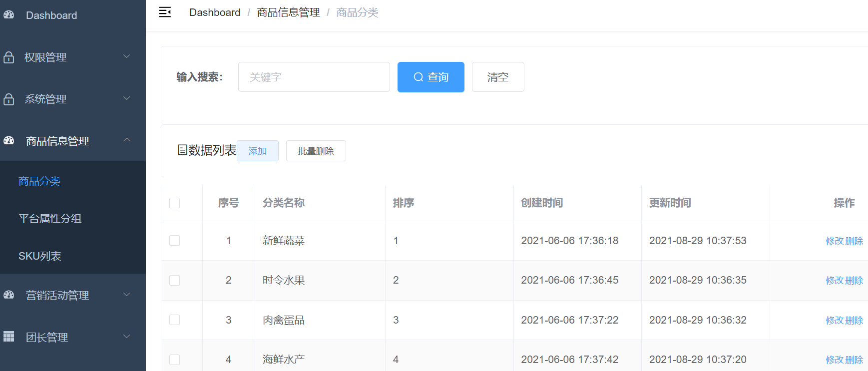Viewport: 868px width, 371px height.
Task: Open the 平台属性分组 menu item
Action: point(50,219)
